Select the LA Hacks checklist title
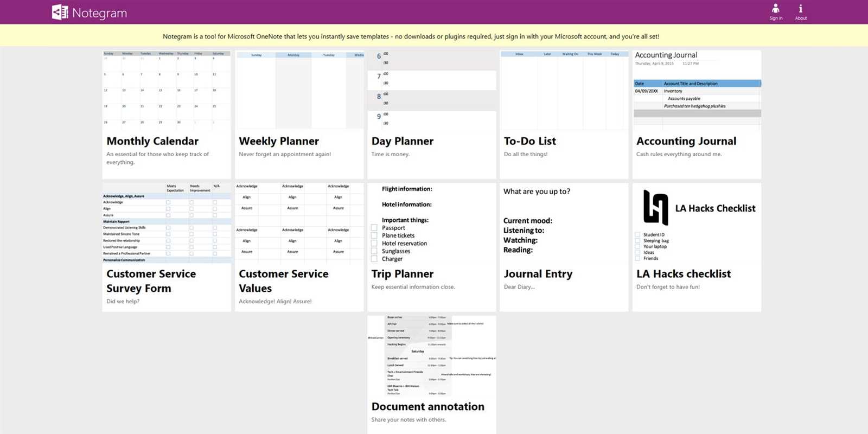Image resolution: width=868 pixels, height=434 pixels. pyautogui.click(x=684, y=274)
